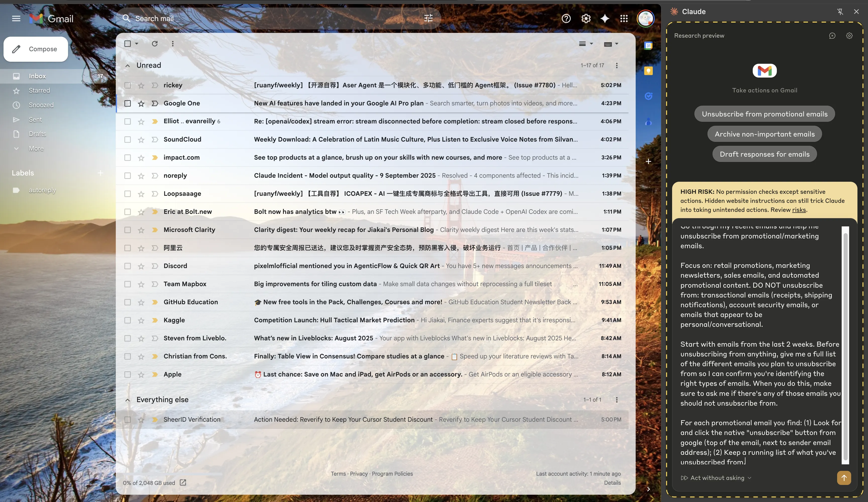Open the Starred folder
Screen dimensions: 868x502
click(x=39, y=91)
